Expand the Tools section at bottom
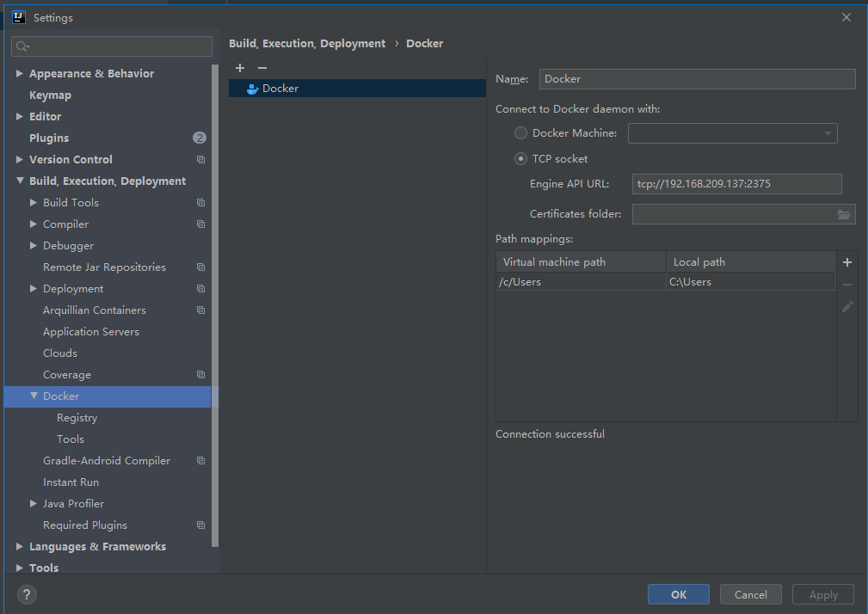This screenshot has width=868, height=614. [20, 568]
